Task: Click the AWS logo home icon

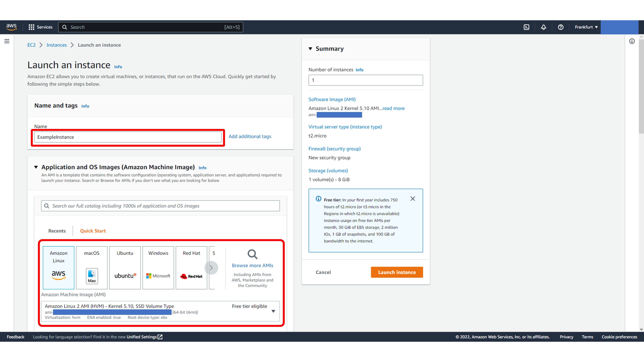Action: click(11, 27)
